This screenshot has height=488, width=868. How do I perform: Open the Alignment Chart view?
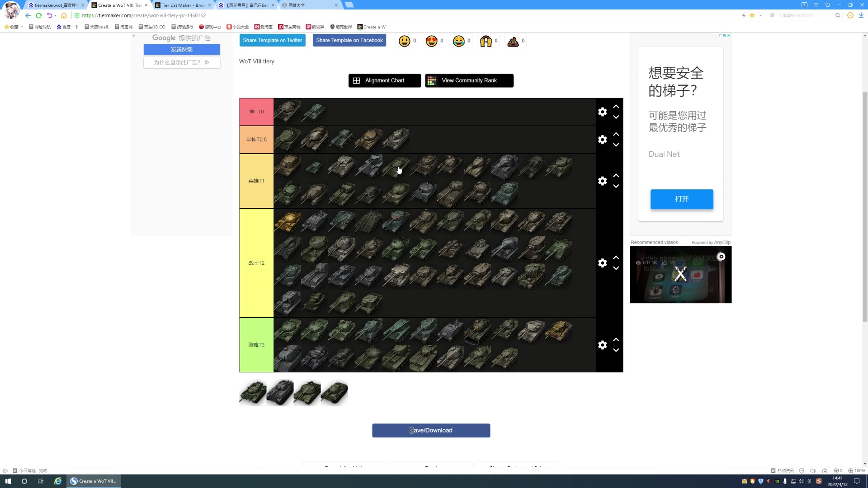click(384, 80)
